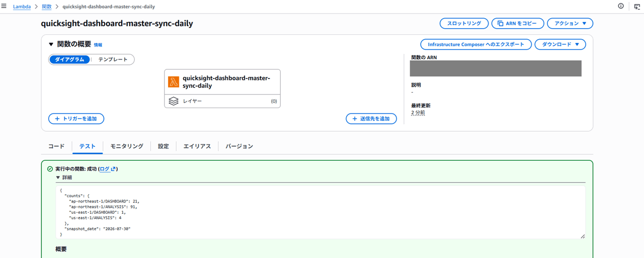This screenshot has height=258, width=644.
Task: Select the ダイアグラム view toggle
Action: (x=69, y=59)
